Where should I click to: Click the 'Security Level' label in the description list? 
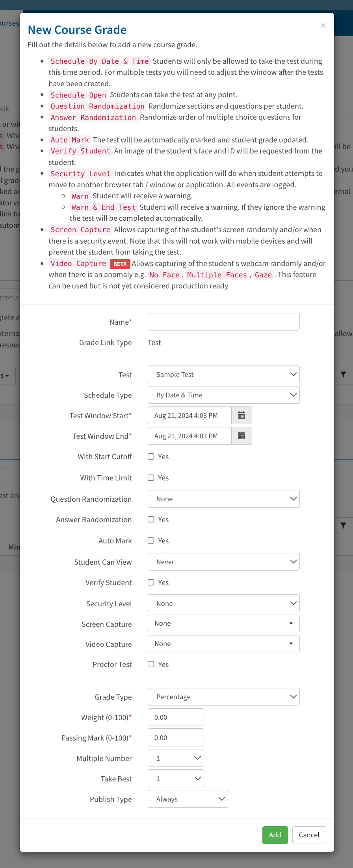[80, 174]
